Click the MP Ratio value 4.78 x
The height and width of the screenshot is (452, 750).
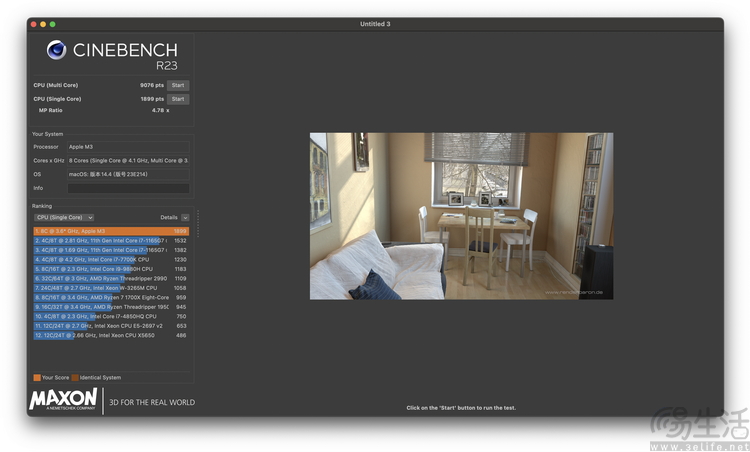tap(160, 110)
